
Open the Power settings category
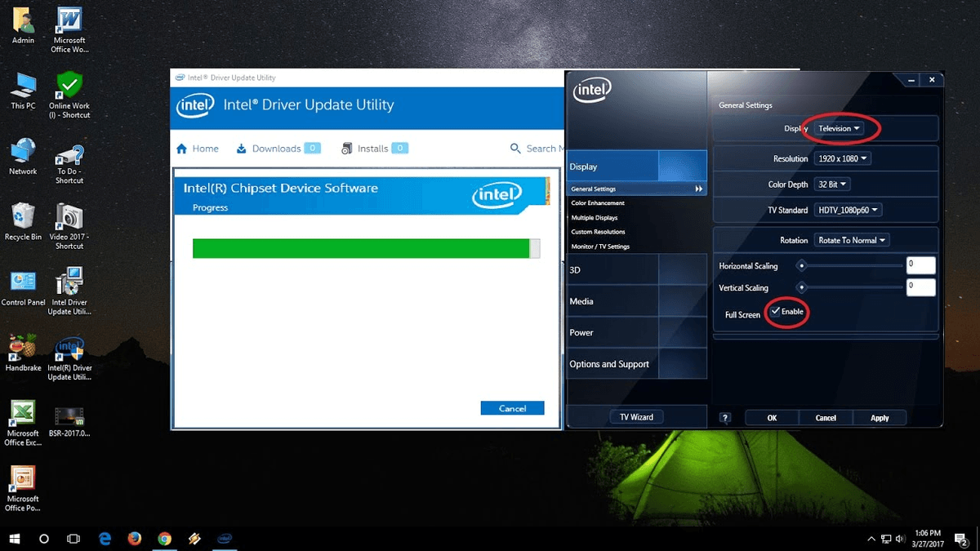pyautogui.click(x=581, y=332)
